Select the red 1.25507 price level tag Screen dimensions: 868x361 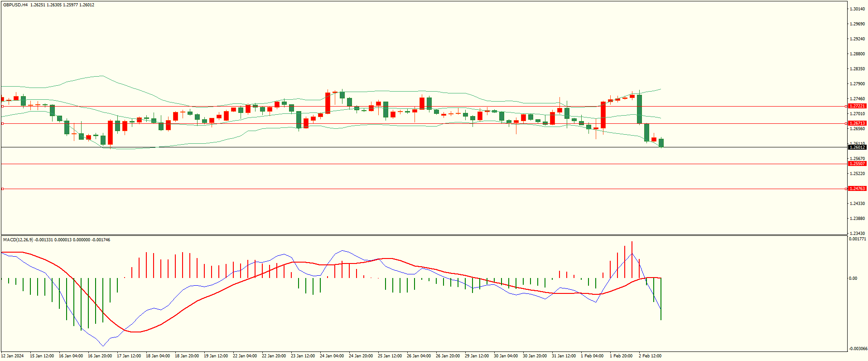click(857, 164)
